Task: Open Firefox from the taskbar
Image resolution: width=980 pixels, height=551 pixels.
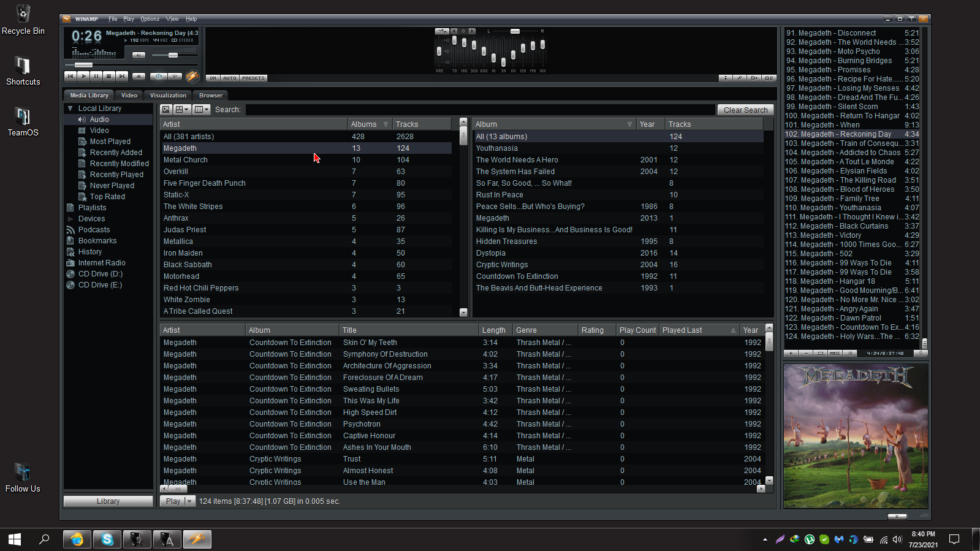Action: click(x=77, y=539)
